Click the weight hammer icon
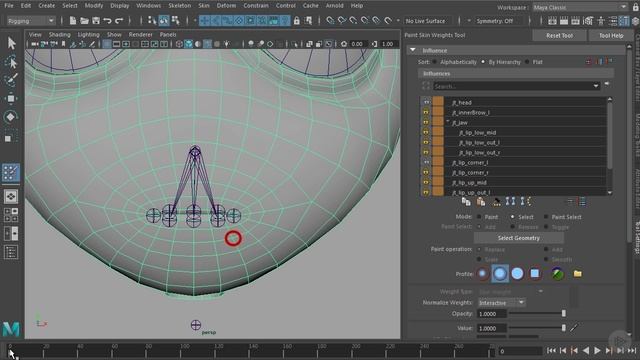Image resolution: width=640 pixels, height=360 pixels. click(x=496, y=201)
